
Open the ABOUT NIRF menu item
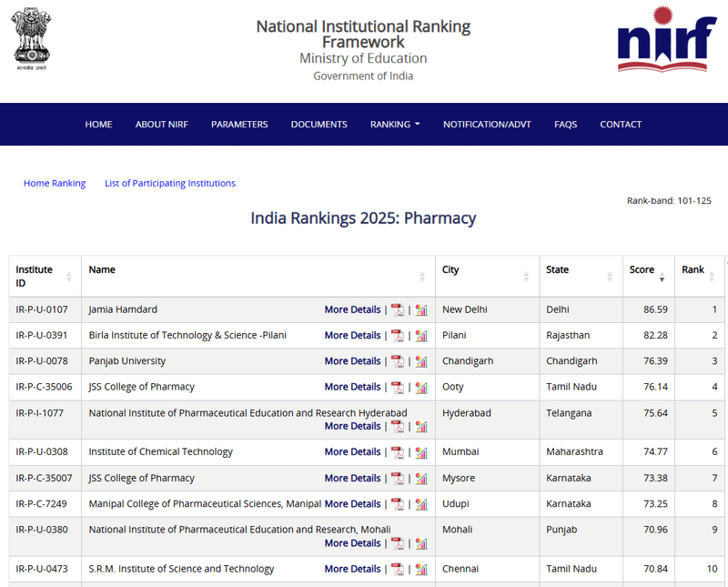coord(162,125)
